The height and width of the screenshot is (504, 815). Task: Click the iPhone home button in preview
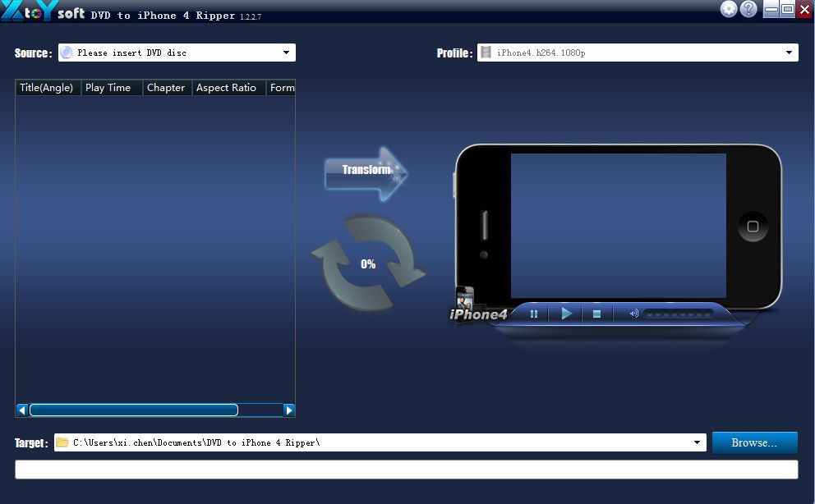click(x=753, y=227)
